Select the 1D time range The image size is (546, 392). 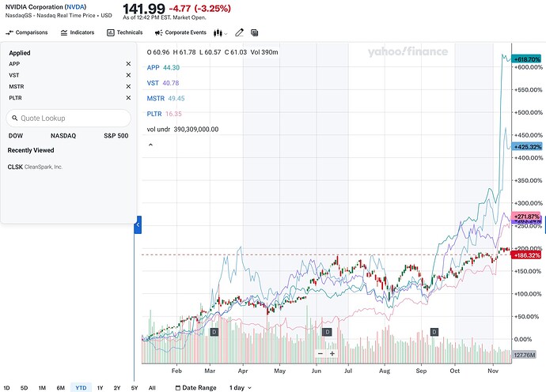click(6, 387)
